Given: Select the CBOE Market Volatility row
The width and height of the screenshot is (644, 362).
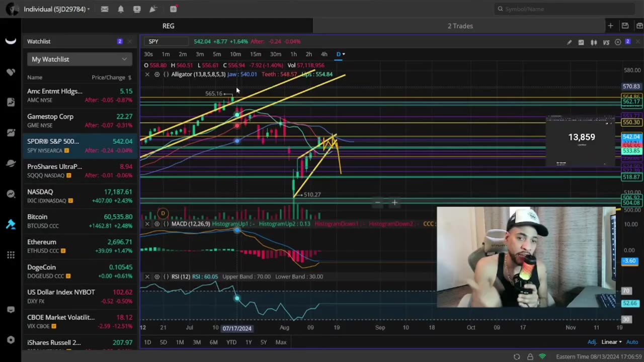Looking at the screenshot, I should [x=79, y=322].
